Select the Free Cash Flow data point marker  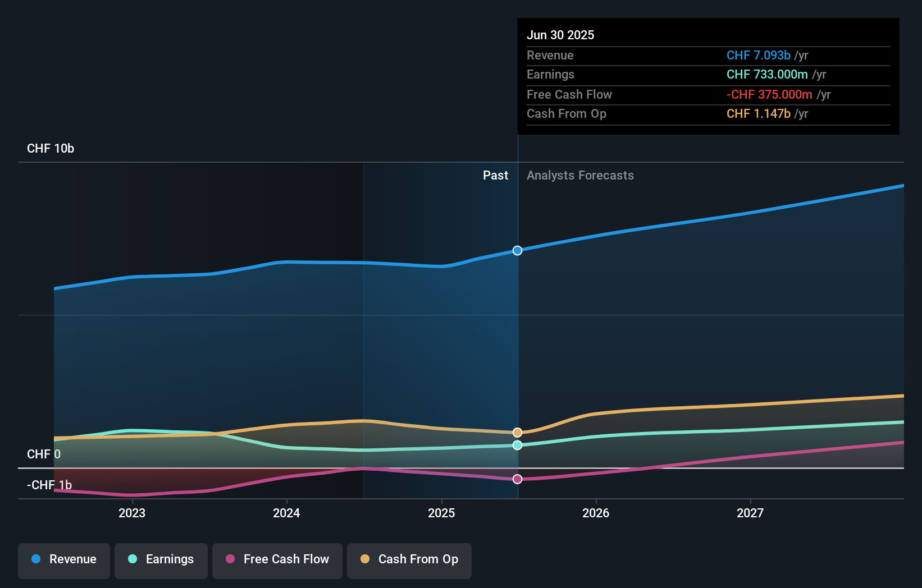pyautogui.click(x=517, y=479)
